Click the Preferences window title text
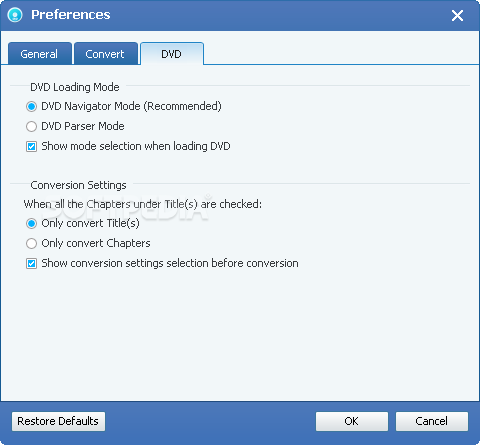 [x=71, y=15]
